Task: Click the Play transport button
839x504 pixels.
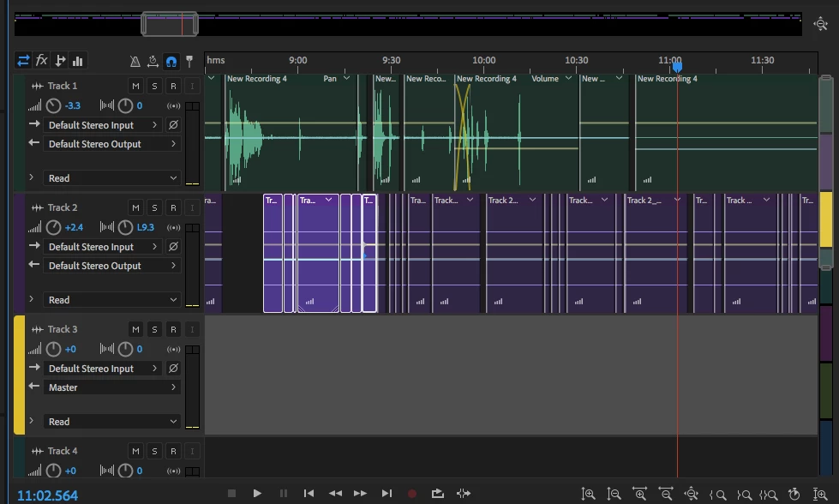Action: click(x=257, y=494)
